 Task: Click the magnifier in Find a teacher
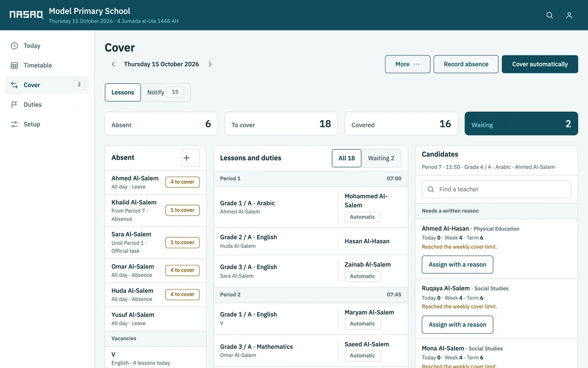[x=431, y=189]
